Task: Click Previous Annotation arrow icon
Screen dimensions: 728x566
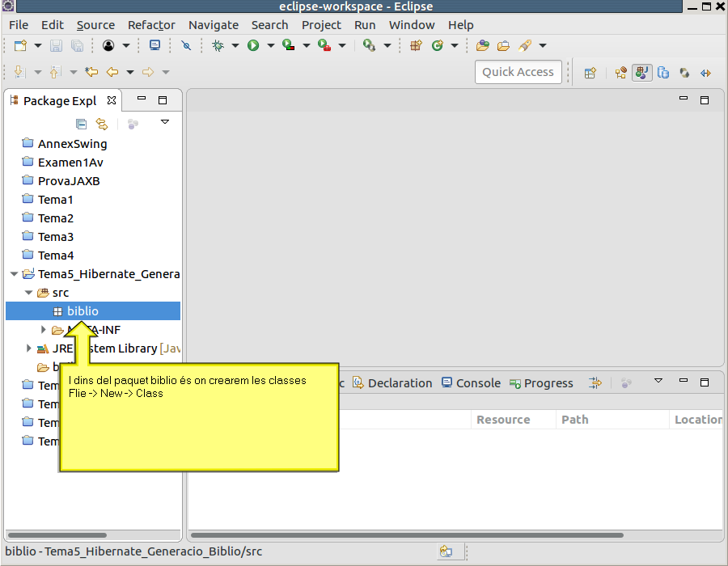Action: coord(55,72)
